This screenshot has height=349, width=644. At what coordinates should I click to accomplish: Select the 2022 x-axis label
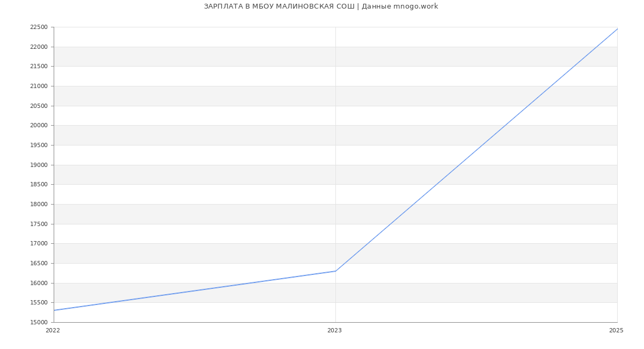click(53, 331)
